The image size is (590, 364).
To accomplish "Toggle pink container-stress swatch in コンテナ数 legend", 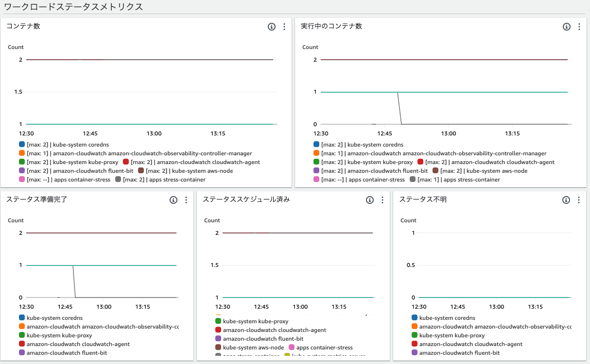I will (22, 180).
